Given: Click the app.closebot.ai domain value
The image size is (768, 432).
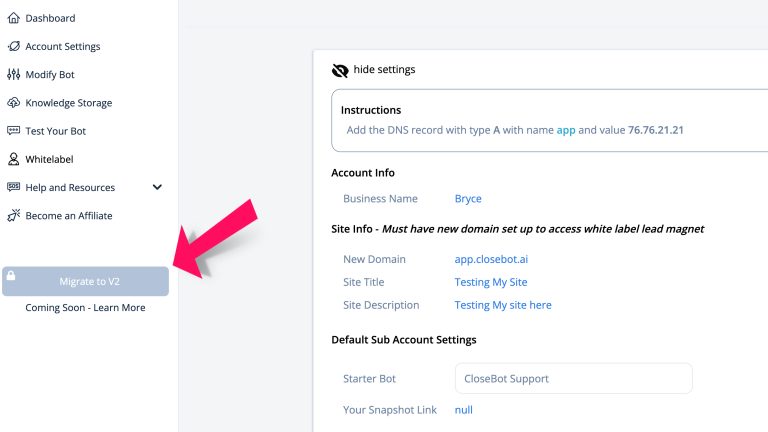Looking at the screenshot, I should pos(491,259).
